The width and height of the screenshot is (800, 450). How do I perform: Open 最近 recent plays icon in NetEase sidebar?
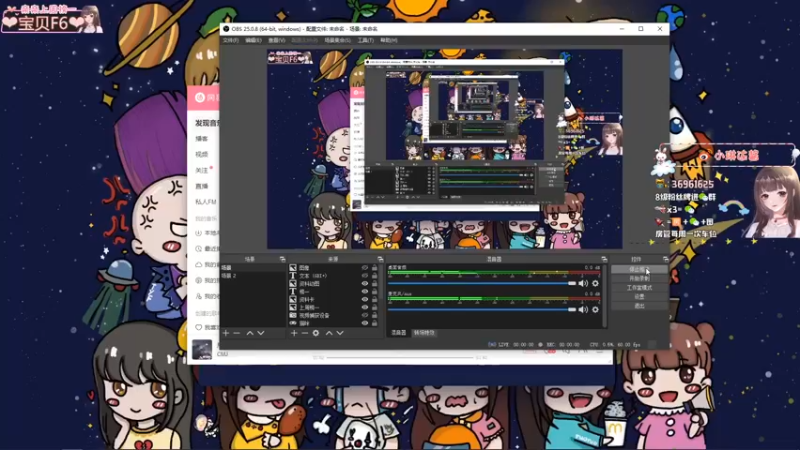click(198, 249)
